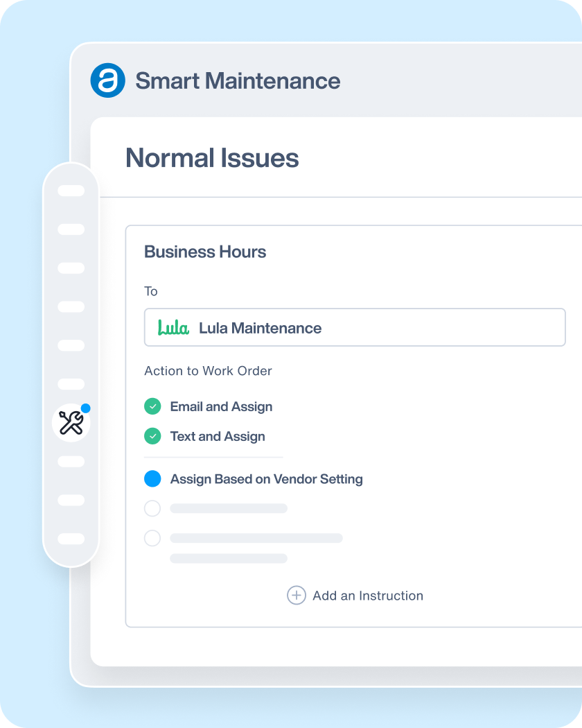Open the maintenance wrench sidebar icon
This screenshot has width=582, height=728.
pyautogui.click(x=71, y=423)
